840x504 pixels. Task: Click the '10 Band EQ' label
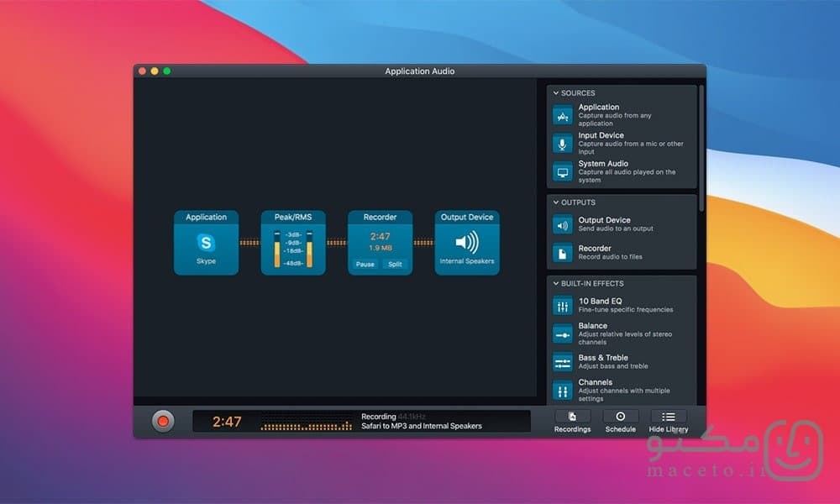(600, 301)
